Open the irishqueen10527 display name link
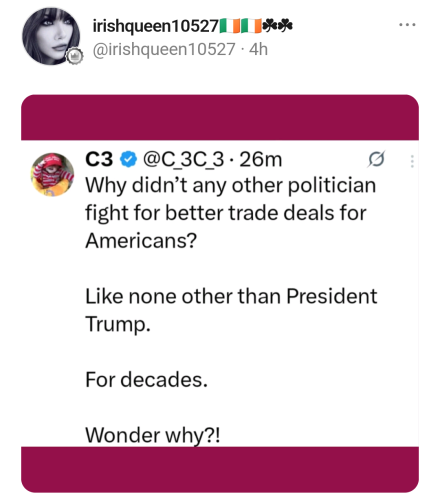The height and width of the screenshot is (500, 440). 155,26
